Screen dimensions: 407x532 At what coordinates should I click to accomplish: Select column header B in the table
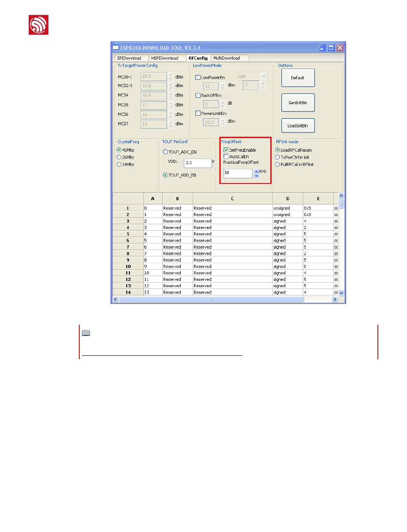point(178,198)
